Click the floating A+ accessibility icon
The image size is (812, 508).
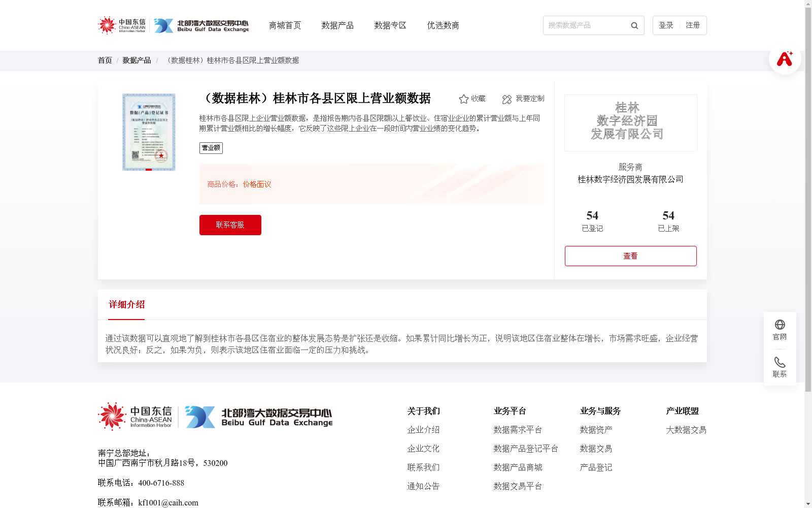785,59
